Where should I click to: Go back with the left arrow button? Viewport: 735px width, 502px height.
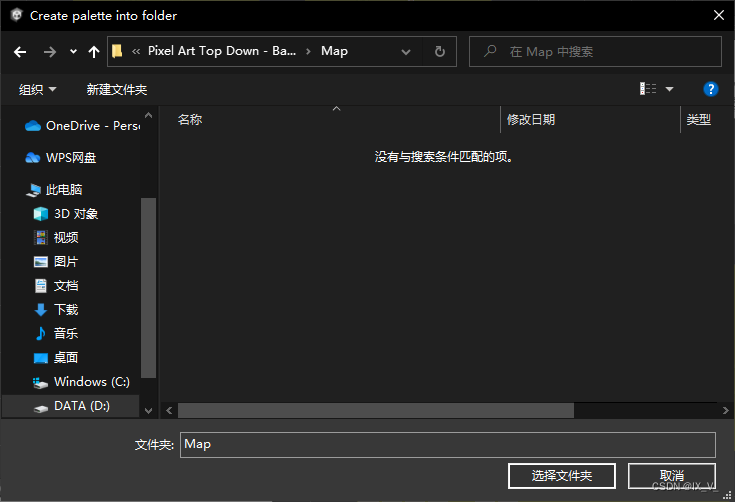coord(20,52)
